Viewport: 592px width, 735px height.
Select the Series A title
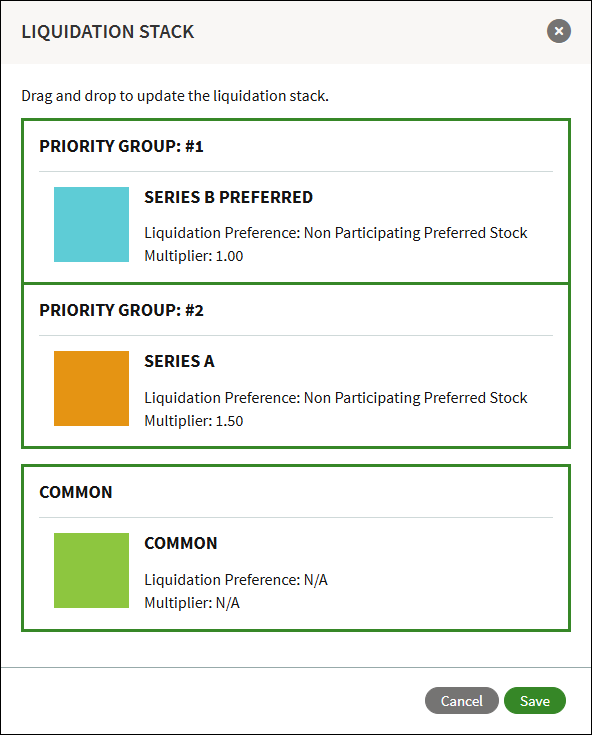180,361
